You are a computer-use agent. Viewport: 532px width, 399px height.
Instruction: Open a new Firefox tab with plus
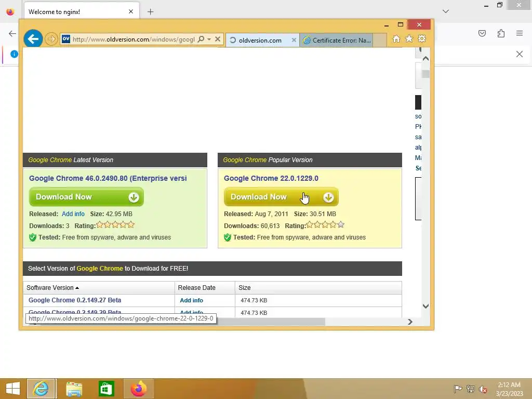150,12
